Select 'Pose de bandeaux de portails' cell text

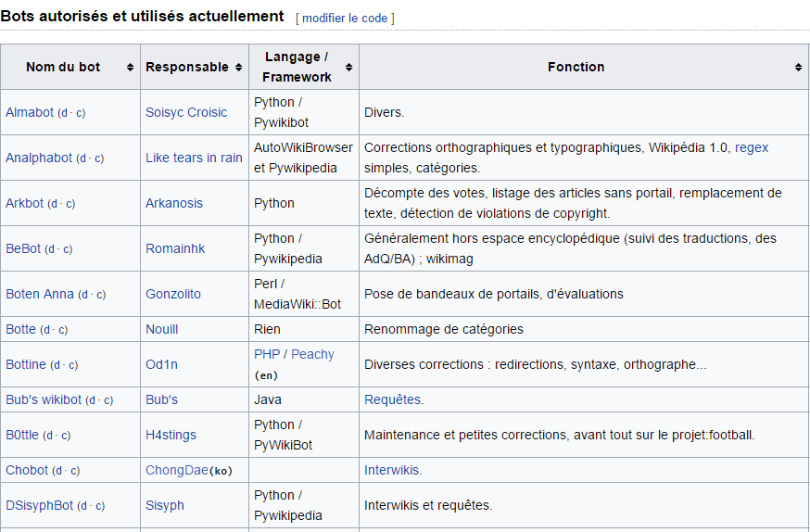click(452, 295)
